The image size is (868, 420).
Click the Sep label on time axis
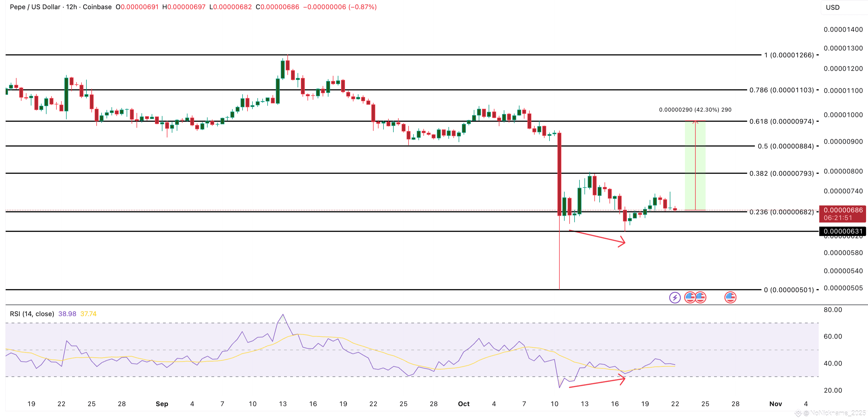pyautogui.click(x=162, y=403)
